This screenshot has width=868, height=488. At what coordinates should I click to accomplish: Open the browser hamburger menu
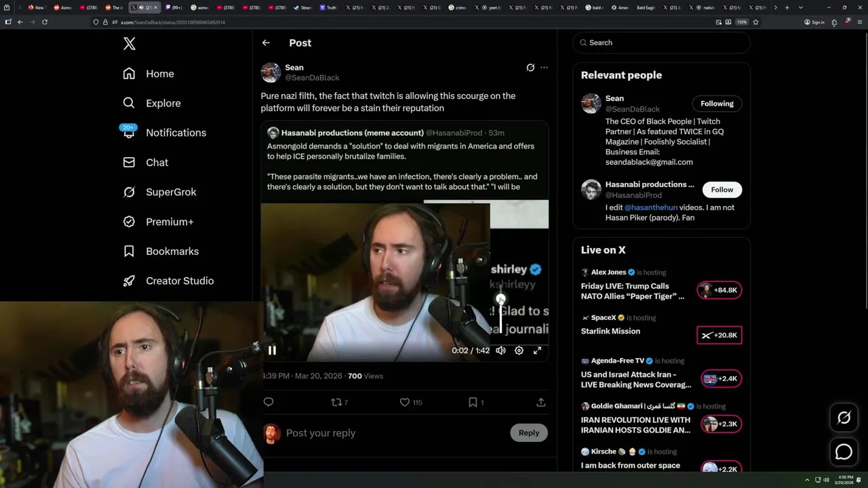(859, 22)
